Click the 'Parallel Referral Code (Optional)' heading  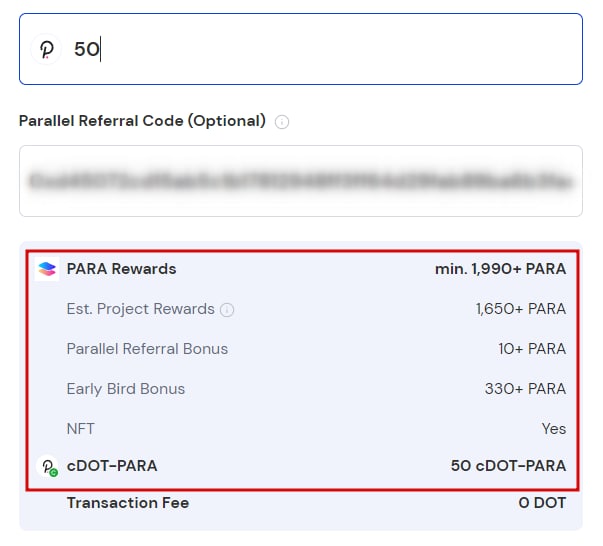tap(142, 121)
